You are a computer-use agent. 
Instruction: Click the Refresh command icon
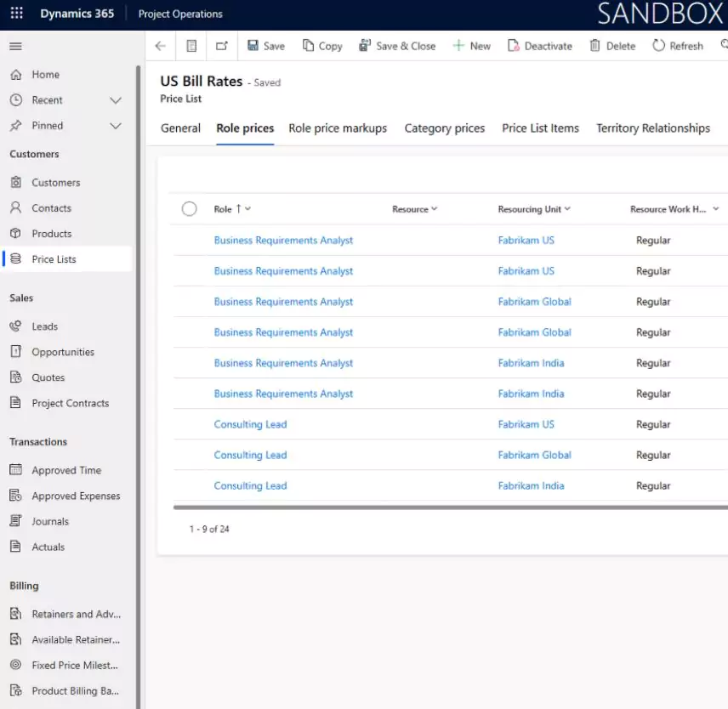tap(659, 46)
